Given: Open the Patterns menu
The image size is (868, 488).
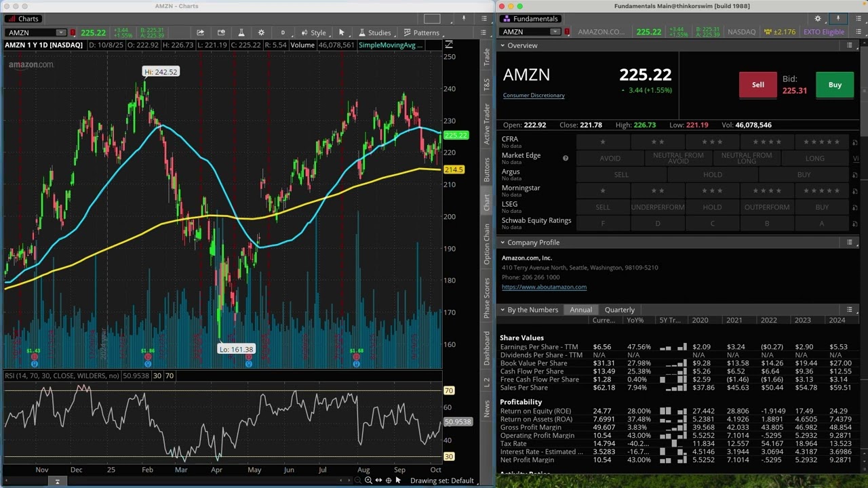Looking at the screenshot, I should tap(421, 33).
